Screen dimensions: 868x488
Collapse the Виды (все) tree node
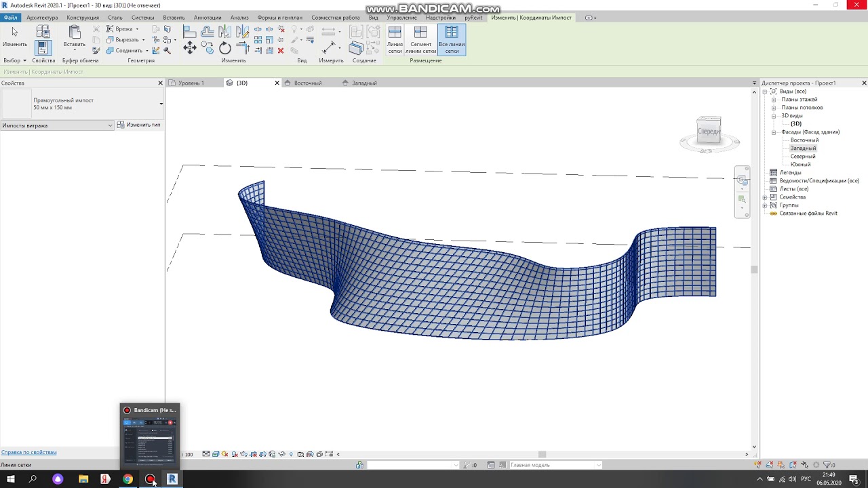coord(764,91)
